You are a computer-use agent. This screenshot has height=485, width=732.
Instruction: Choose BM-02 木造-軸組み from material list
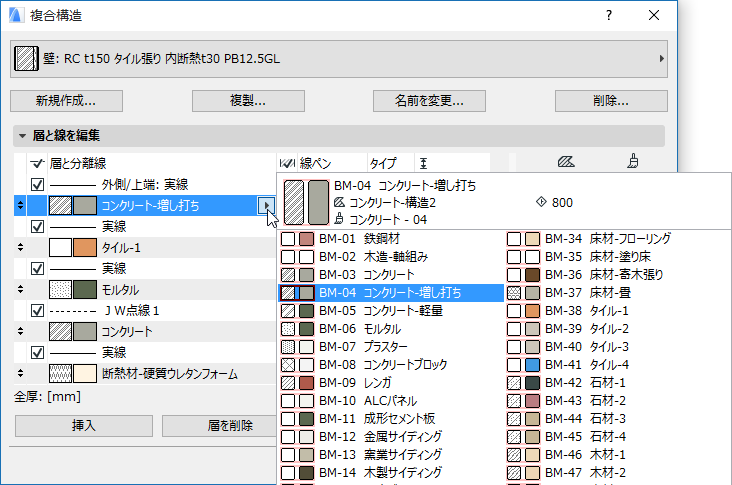coord(391,257)
